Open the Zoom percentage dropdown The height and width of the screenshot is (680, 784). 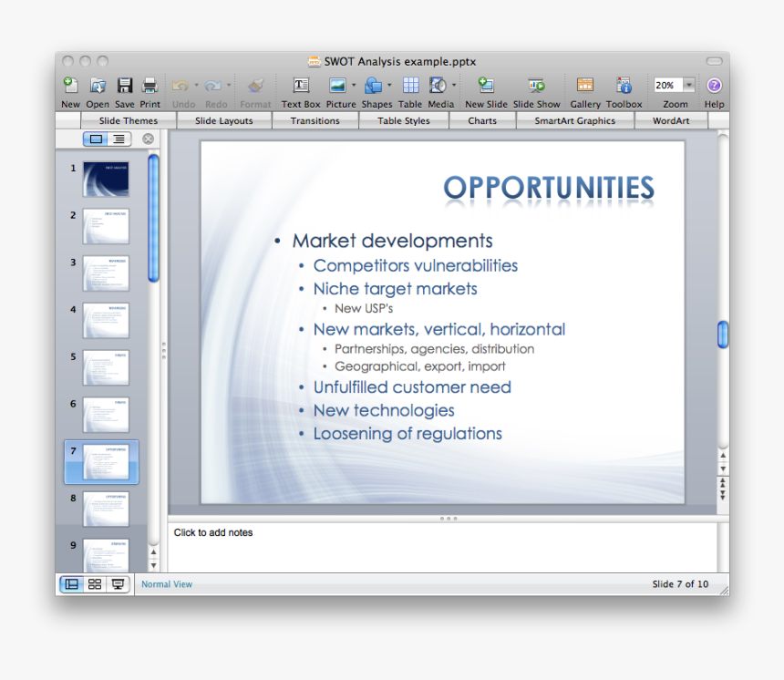pyautogui.click(x=688, y=85)
